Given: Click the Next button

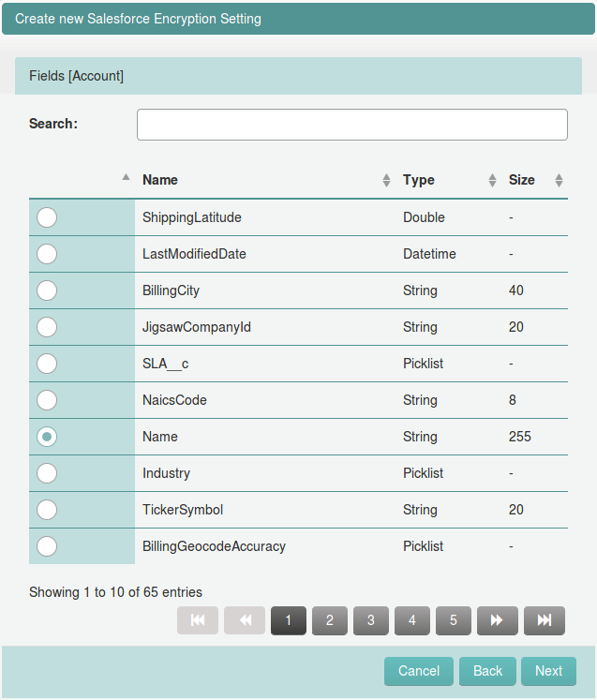Looking at the screenshot, I should (x=549, y=671).
